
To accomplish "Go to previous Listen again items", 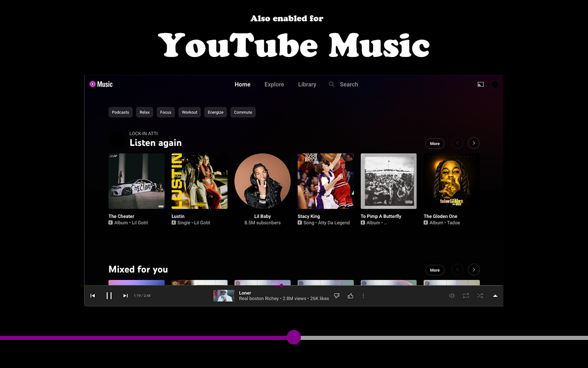I will click(x=457, y=143).
